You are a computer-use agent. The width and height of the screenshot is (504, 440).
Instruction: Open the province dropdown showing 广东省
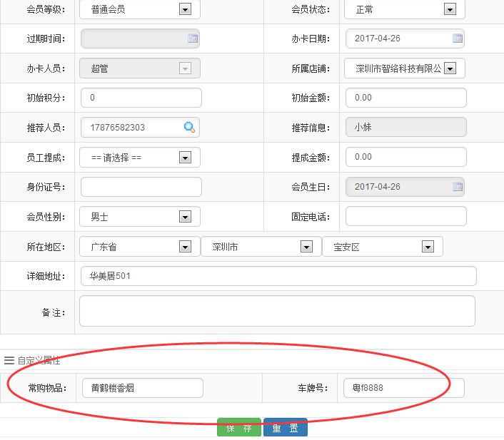140,247
